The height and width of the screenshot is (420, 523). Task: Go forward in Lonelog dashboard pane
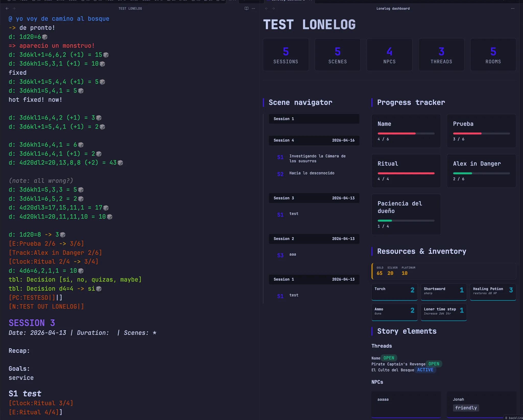[x=273, y=8]
